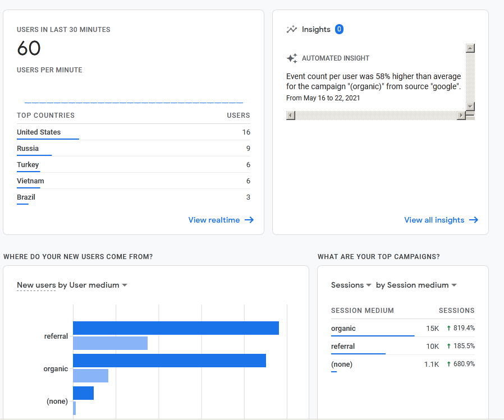Click the arrow icon beside View all insights
This screenshot has width=504, height=420.
tap(474, 220)
